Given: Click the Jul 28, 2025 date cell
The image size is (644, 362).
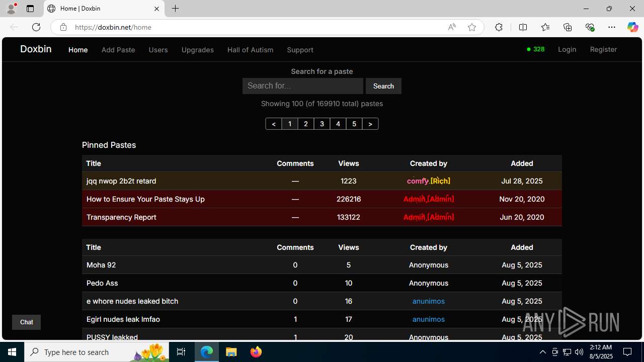Looking at the screenshot, I should [522, 181].
